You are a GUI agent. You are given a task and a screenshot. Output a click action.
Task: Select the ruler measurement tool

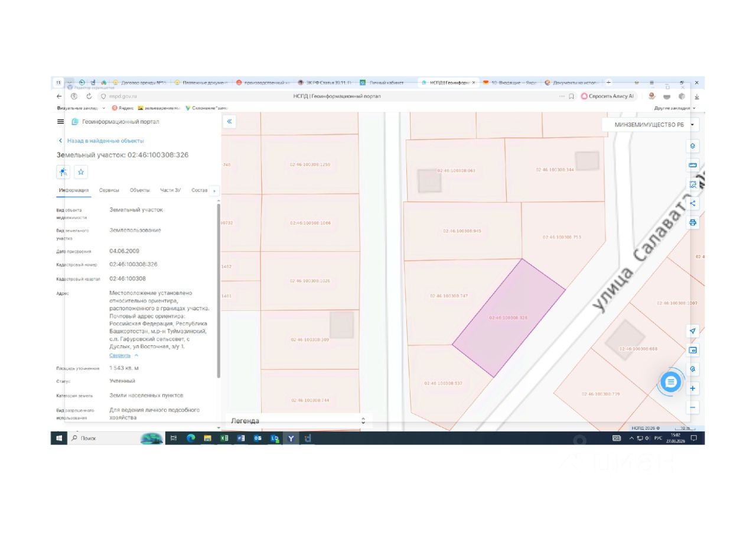(693, 165)
